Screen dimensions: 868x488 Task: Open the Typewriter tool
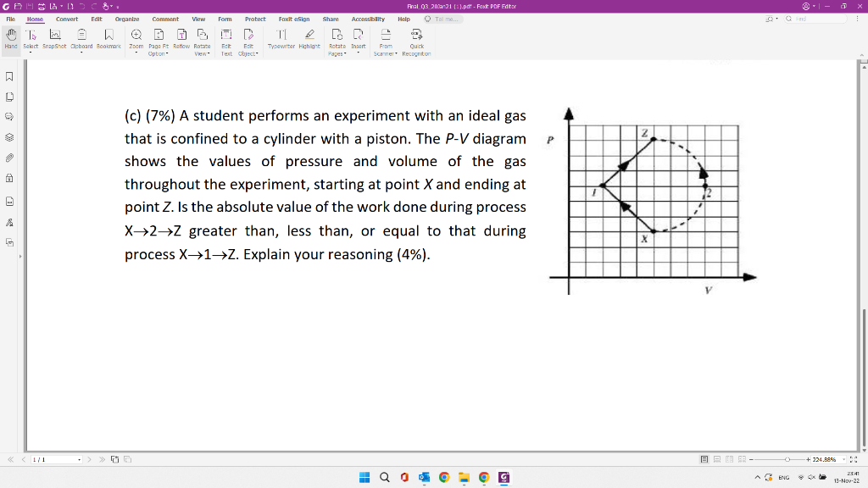click(x=282, y=38)
